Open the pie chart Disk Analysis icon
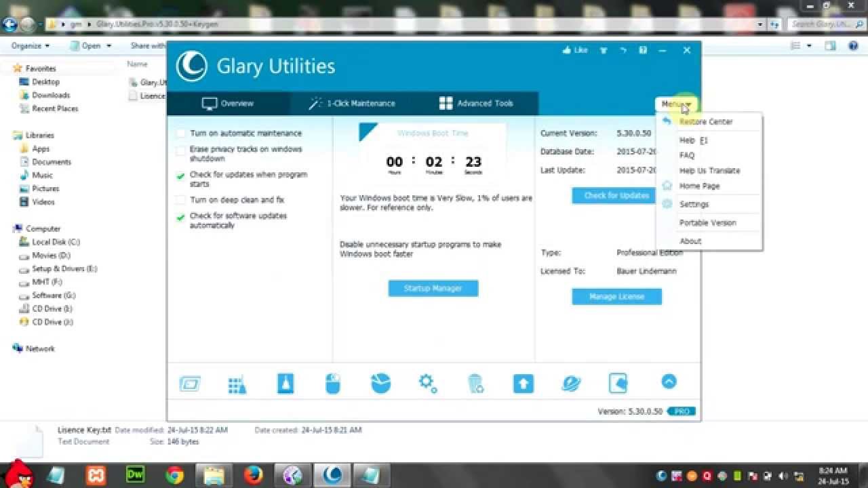The width and height of the screenshot is (868, 488). [380, 383]
